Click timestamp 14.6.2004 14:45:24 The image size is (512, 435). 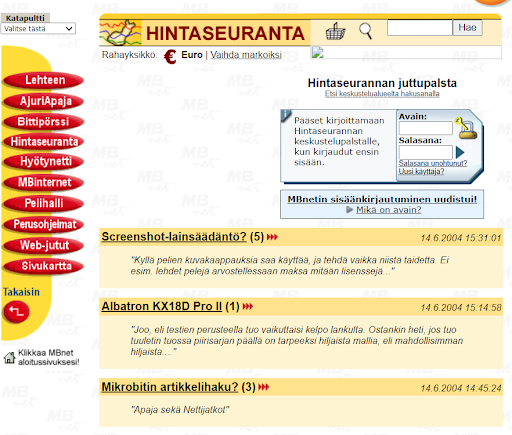click(x=461, y=388)
